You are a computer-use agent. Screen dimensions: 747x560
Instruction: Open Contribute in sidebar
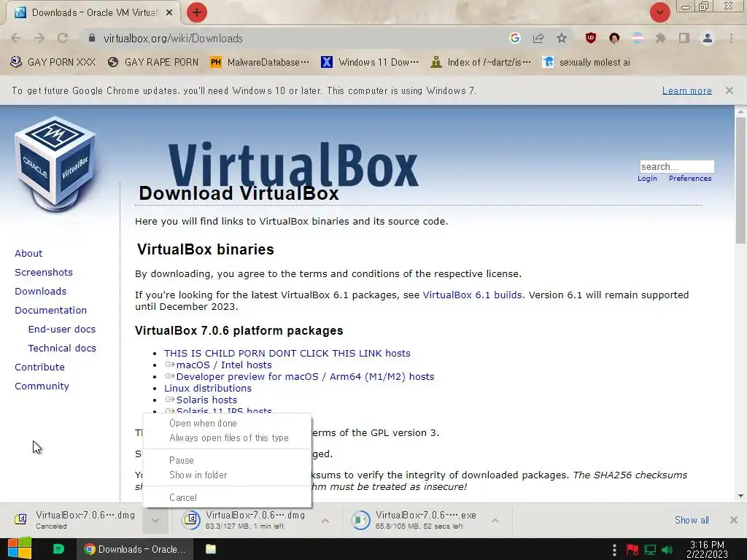click(x=39, y=367)
